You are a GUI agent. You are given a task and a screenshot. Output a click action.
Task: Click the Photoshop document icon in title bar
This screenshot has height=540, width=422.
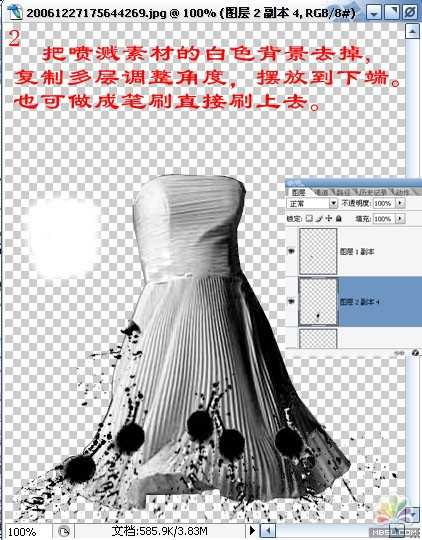14,12
